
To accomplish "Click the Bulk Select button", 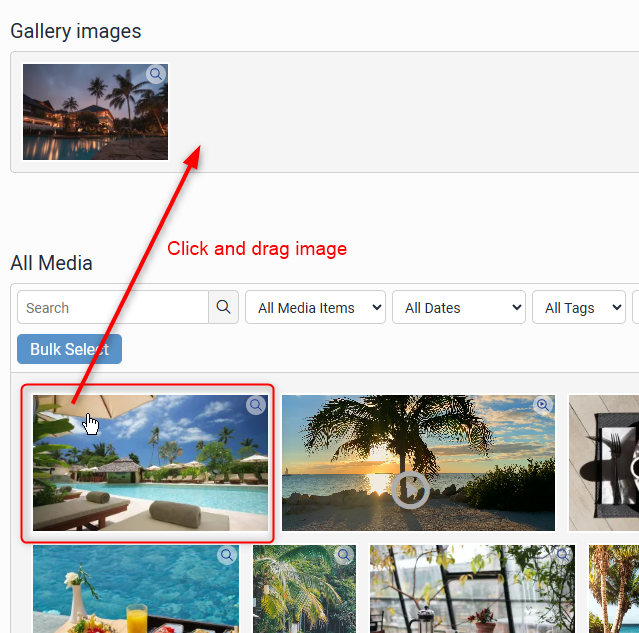I will [x=69, y=349].
